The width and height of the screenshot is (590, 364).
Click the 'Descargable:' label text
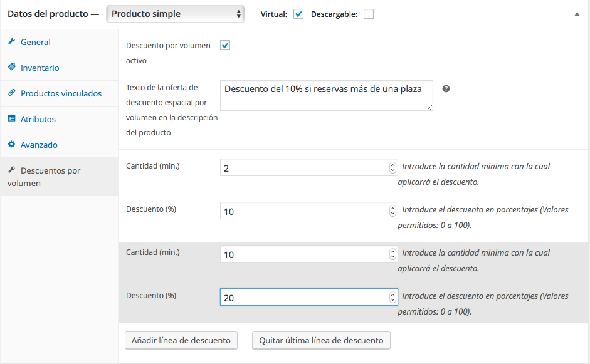pos(334,14)
